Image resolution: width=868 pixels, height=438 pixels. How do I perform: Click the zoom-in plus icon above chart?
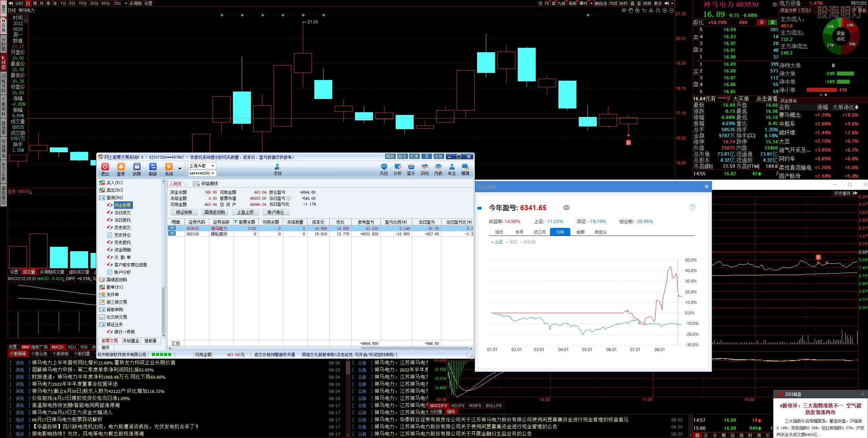coord(665,11)
